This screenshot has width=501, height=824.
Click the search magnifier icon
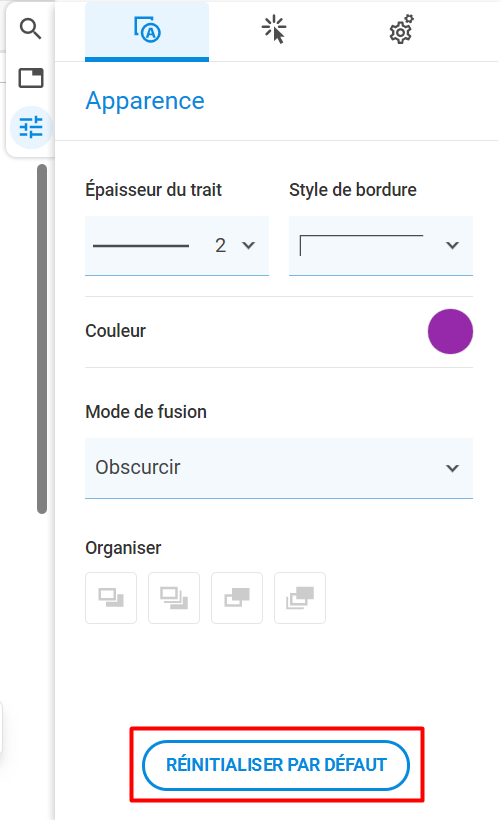[30, 29]
